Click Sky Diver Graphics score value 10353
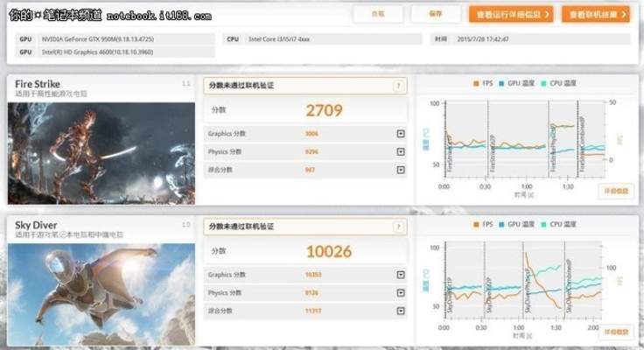The width and height of the screenshot is (644, 350). [313, 275]
